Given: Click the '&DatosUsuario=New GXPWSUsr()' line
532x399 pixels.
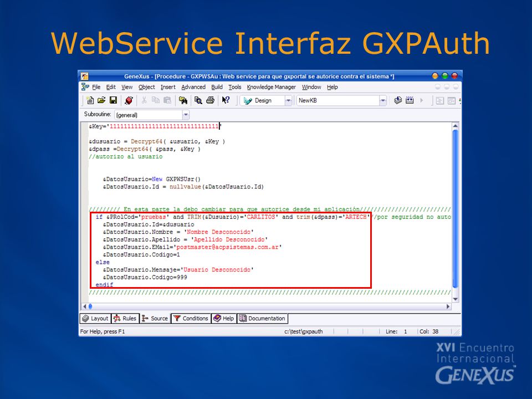Looking at the screenshot, I should point(152,179).
